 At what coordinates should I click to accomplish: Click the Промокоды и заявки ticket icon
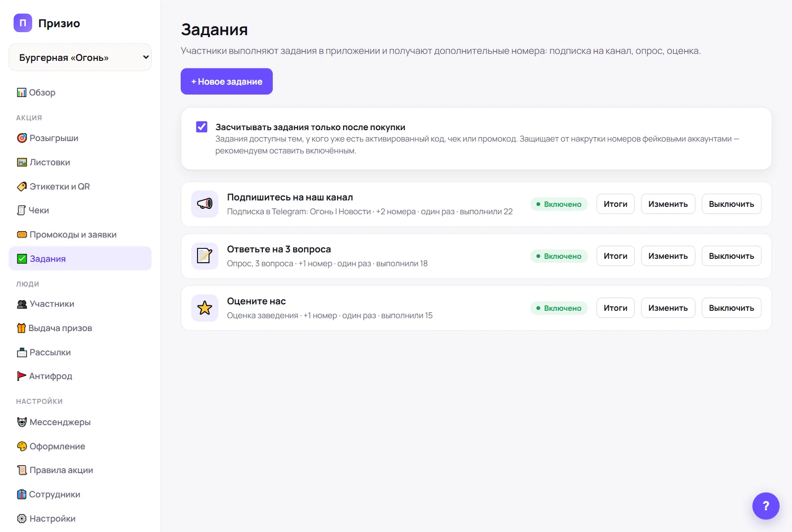pyautogui.click(x=22, y=235)
